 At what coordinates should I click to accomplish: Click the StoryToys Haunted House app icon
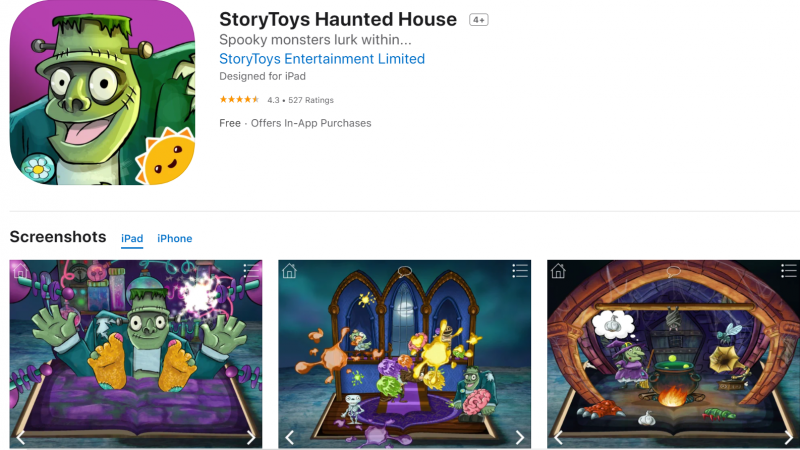[102, 92]
